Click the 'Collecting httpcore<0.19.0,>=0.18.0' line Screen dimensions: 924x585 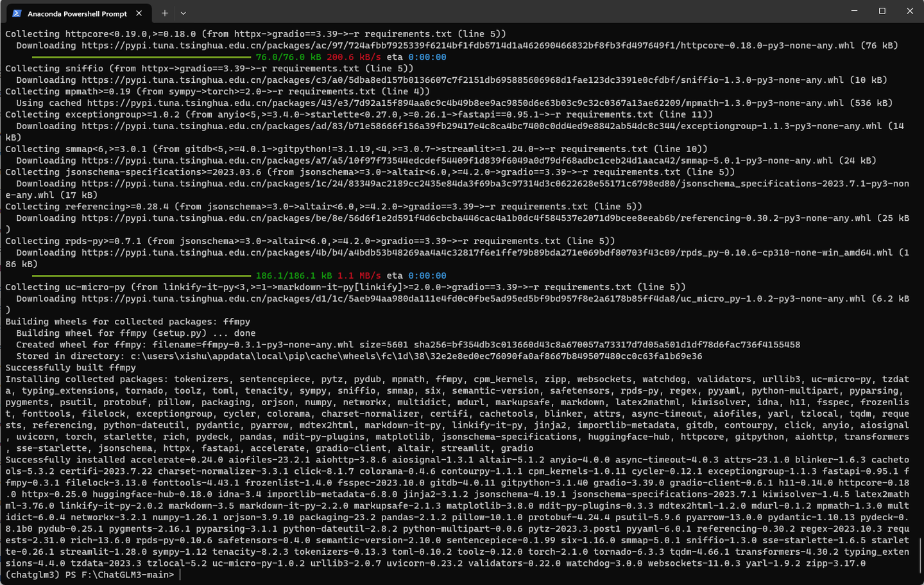[x=256, y=34]
